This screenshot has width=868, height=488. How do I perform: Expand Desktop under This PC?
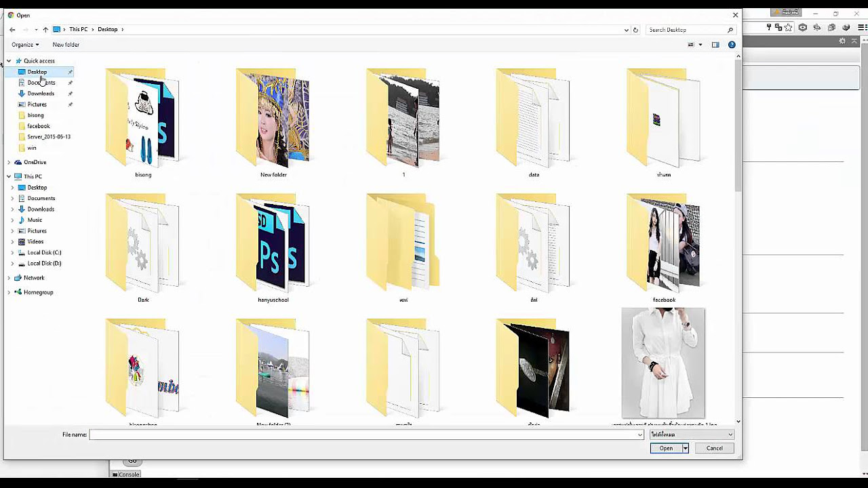12,188
